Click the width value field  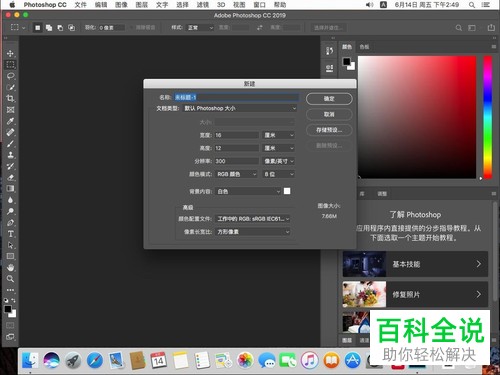coord(237,135)
